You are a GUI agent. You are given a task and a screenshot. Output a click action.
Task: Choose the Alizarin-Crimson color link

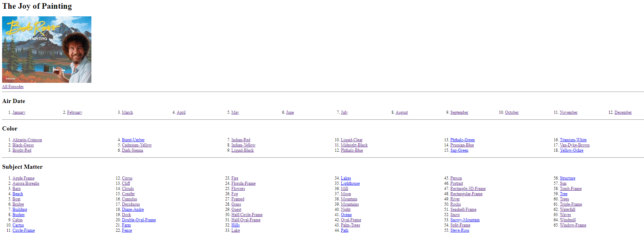(x=27, y=140)
